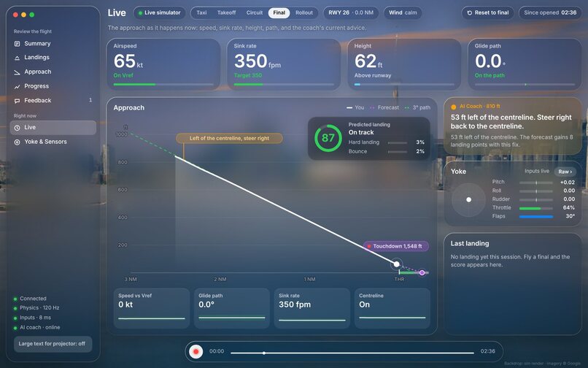Click the AI Coach orange status dot
The height and width of the screenshot is (368, 588).
[453, 107]
